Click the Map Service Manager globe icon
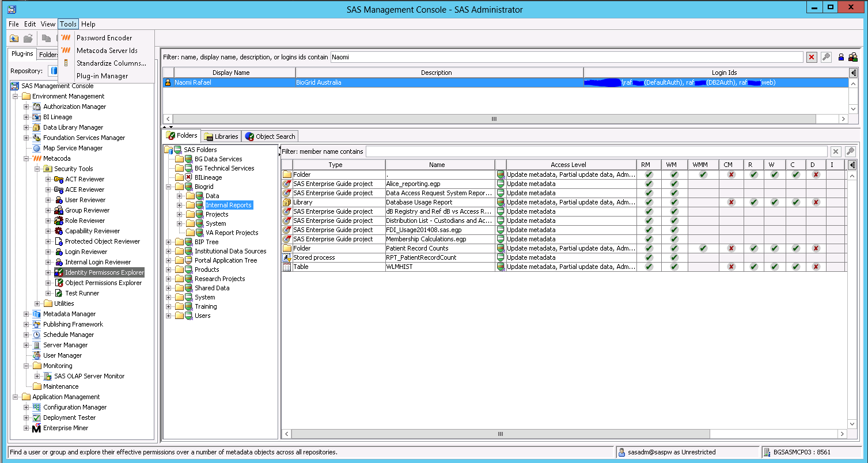This screenshot has height=463, width=868. 36,148
